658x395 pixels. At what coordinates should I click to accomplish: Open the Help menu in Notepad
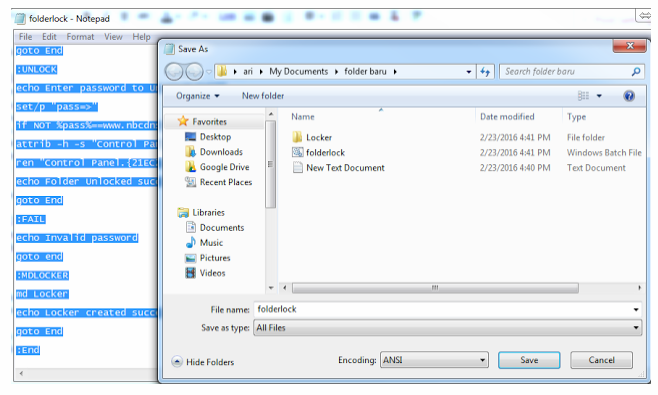pyautogui.click(x=141, y=37)
